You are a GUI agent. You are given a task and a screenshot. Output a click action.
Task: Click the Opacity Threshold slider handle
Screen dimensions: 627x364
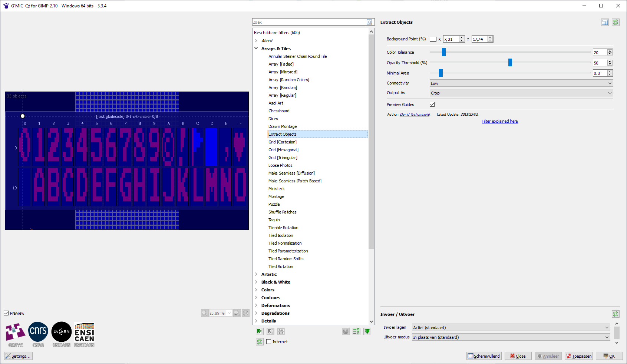tap(510, 63)
